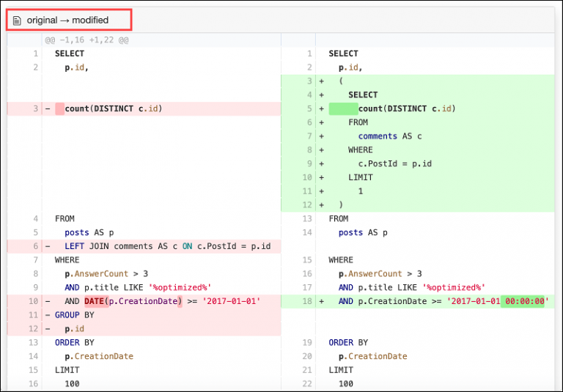Click the 'original → modified' file header title
This screenshot has width=563, height=392.
67,20
